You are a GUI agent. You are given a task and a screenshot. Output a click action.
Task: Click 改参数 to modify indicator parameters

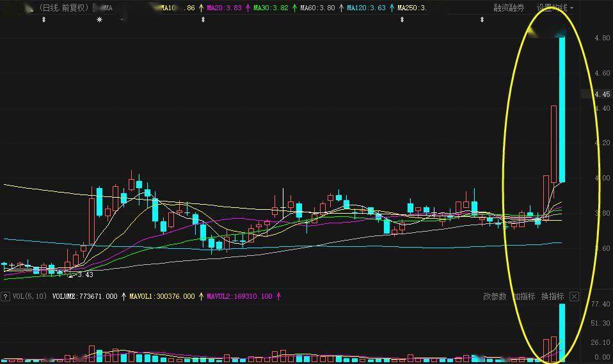pyautogui.click(x=495, y=296)
